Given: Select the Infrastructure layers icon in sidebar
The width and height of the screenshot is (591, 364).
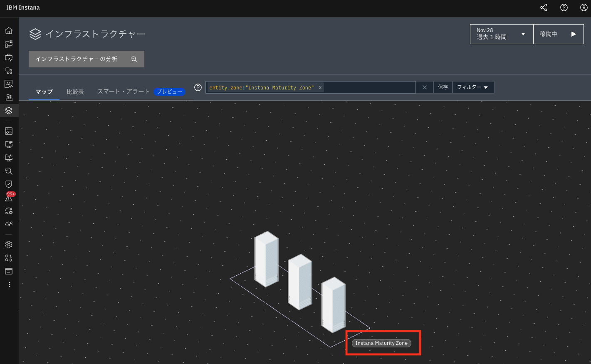Looking at the screenshot, I should click(x=9, y=111).
